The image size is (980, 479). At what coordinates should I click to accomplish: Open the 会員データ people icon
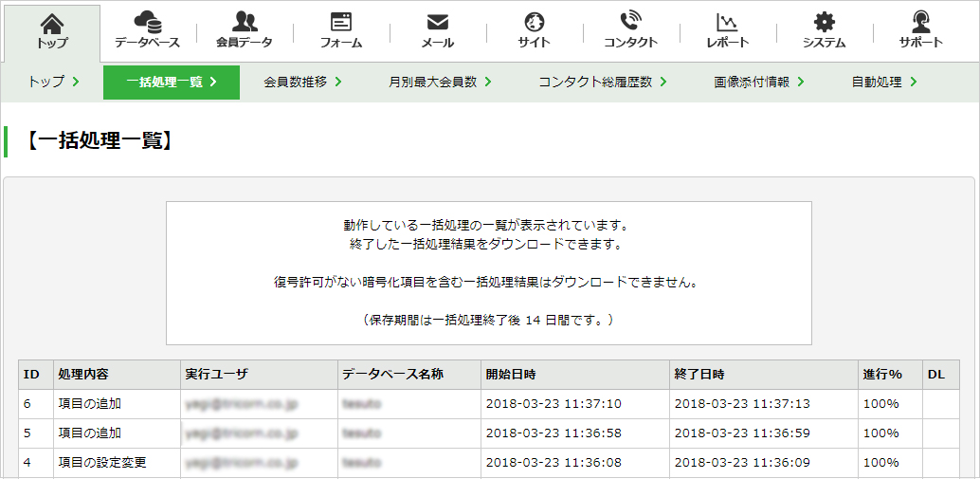(x=245, y=22)
